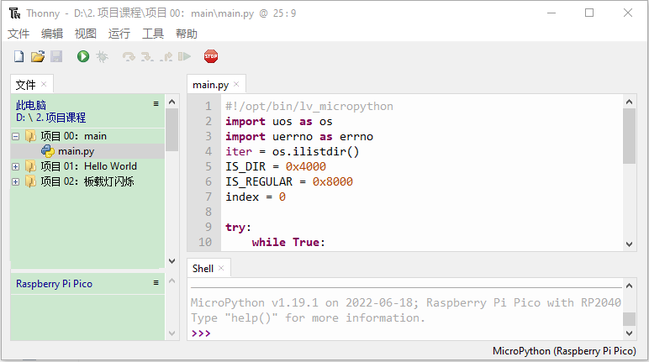Click the editor vertical scrollbar thumb
Viewport: 650px width, 363px height.
(629, 136)
